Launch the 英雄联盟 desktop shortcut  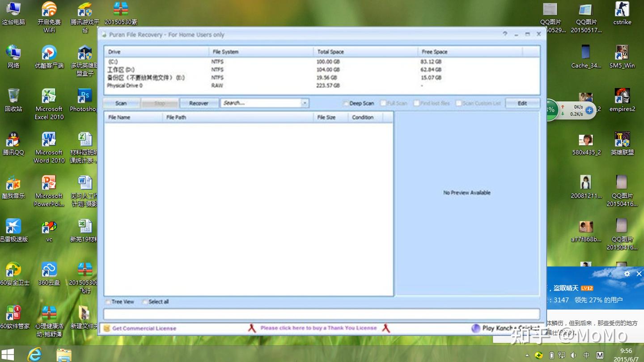click(622, 143)
